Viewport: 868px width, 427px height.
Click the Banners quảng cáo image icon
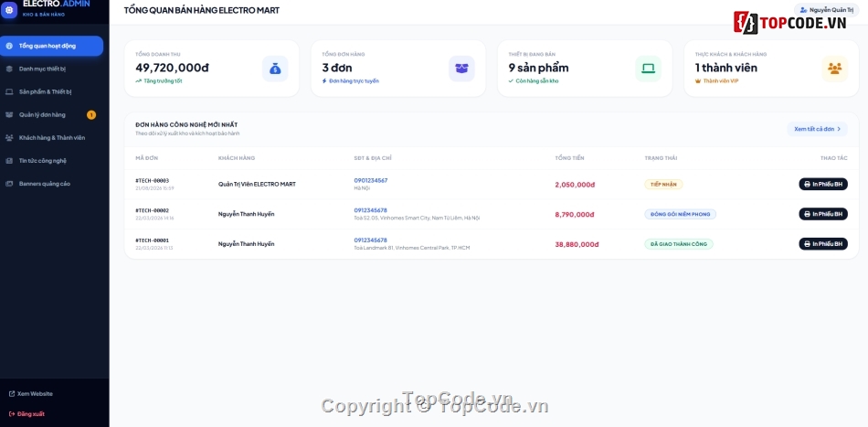(9, 183)
